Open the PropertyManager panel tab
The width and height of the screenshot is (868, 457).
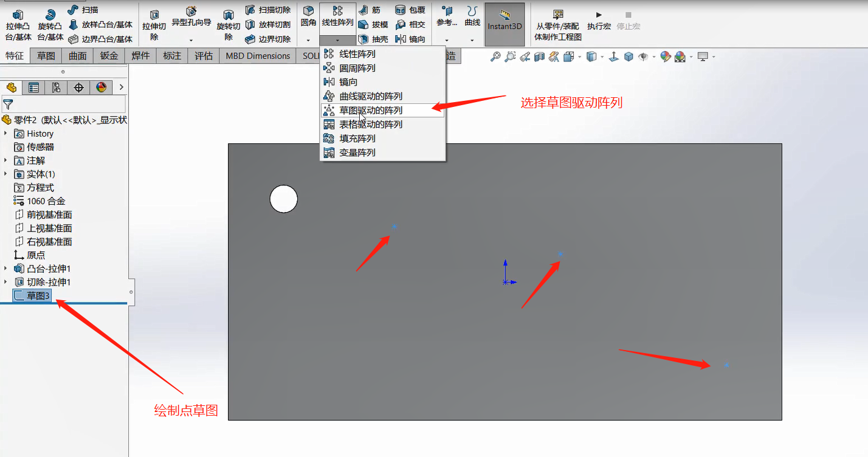coord(33,88)
